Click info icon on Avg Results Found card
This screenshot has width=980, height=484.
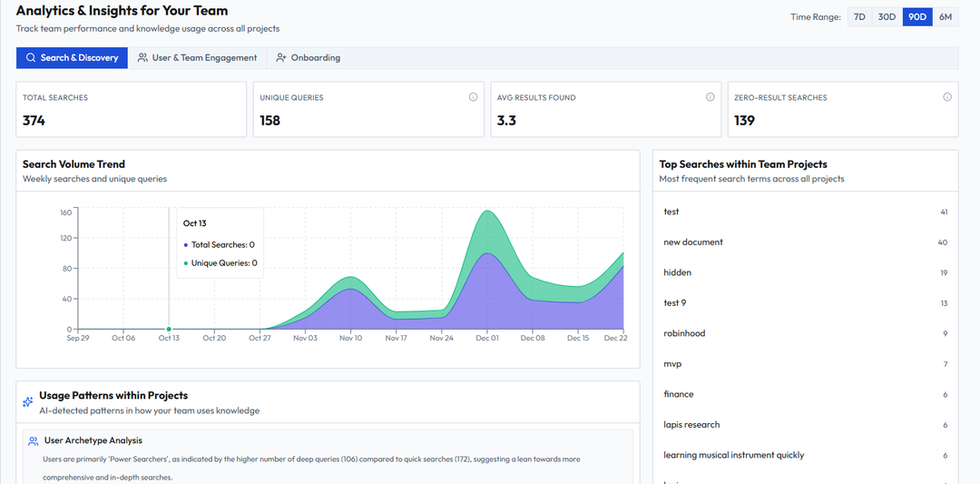tap(710, 97)
